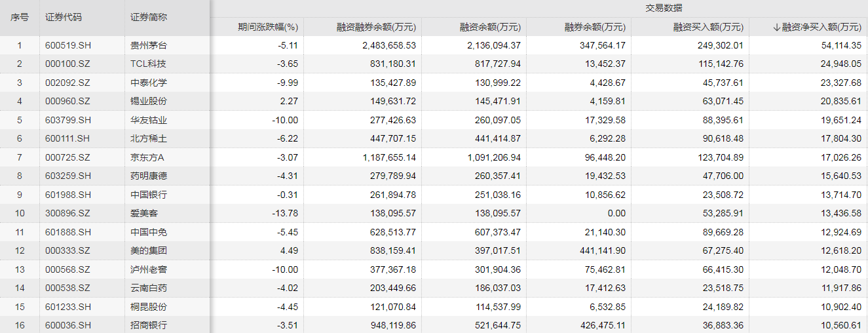The width and height of the screenshot is (868, 333).
Task: Select the 贵州茅台 stock name
Action: (149, 45)
